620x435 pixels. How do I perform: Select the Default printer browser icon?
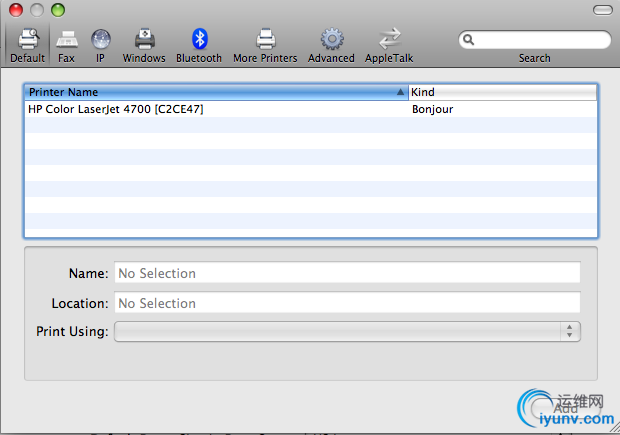(x=28, y=45)
